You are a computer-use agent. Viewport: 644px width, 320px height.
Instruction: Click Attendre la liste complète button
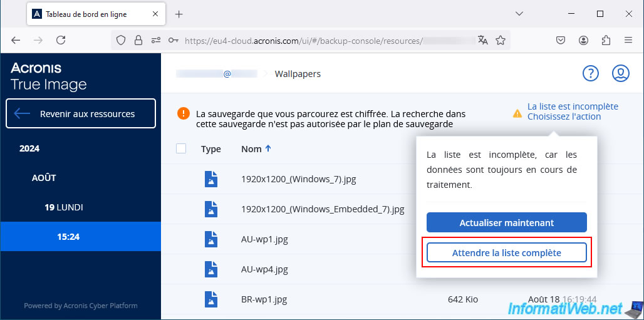pos(506,252)
